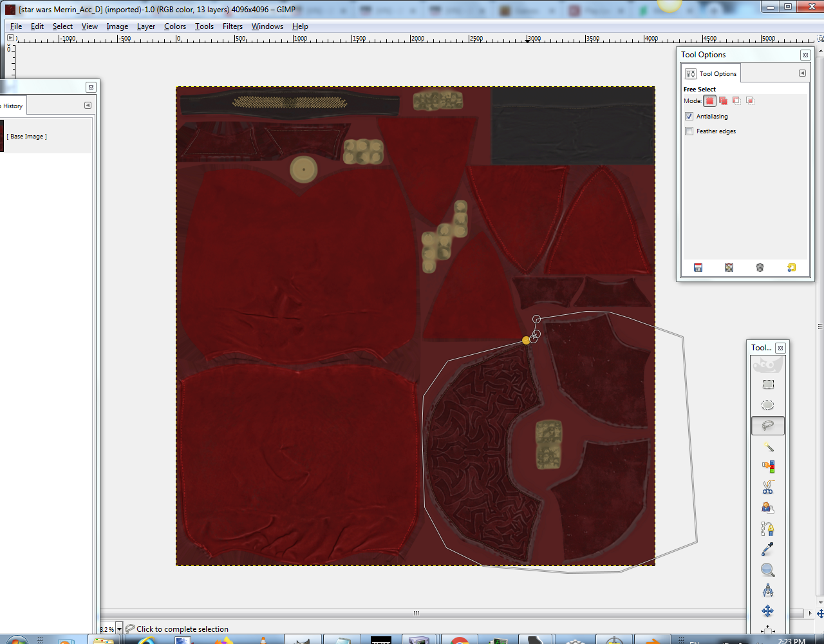Choose Subtract from selection mode
Screen dimensions: 824x644
[x=736, y=100]
